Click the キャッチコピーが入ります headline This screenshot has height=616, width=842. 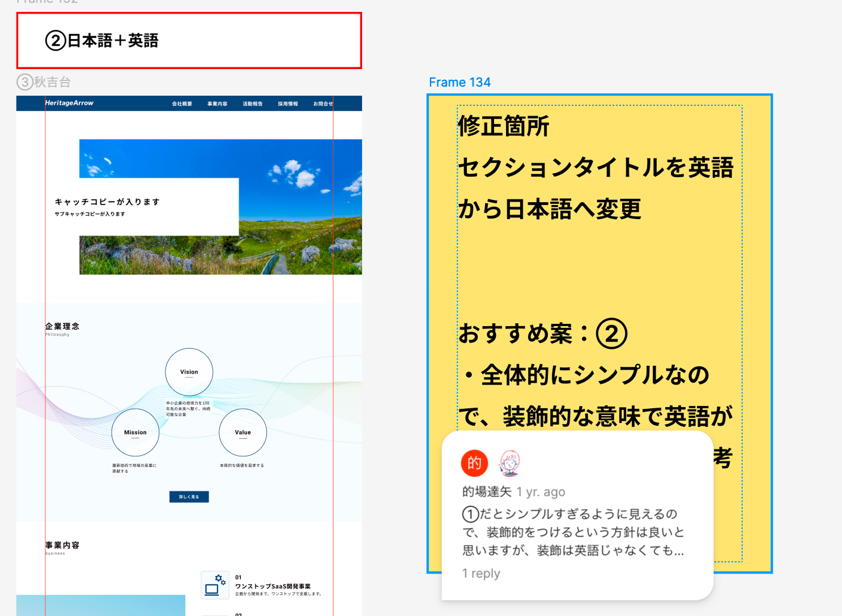(x=107, y=202)
